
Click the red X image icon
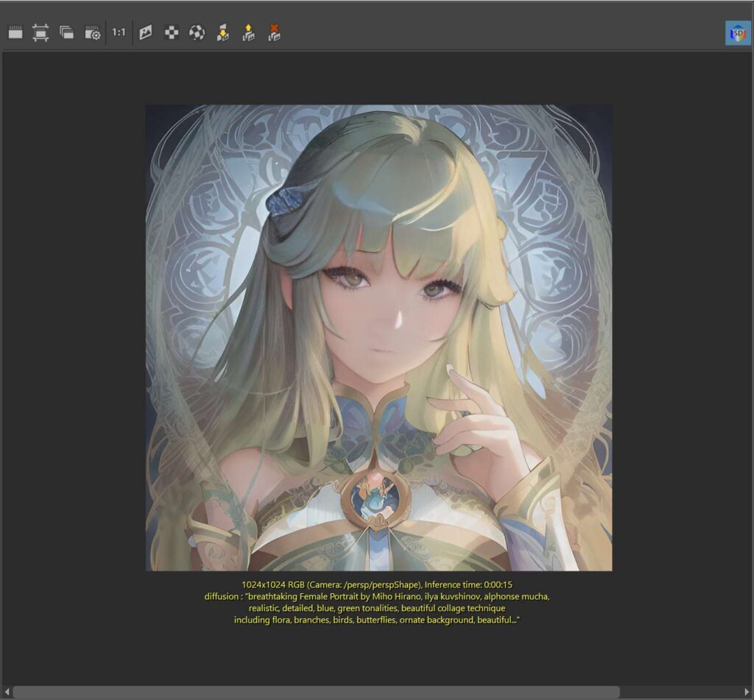click(x=274, y=32)
